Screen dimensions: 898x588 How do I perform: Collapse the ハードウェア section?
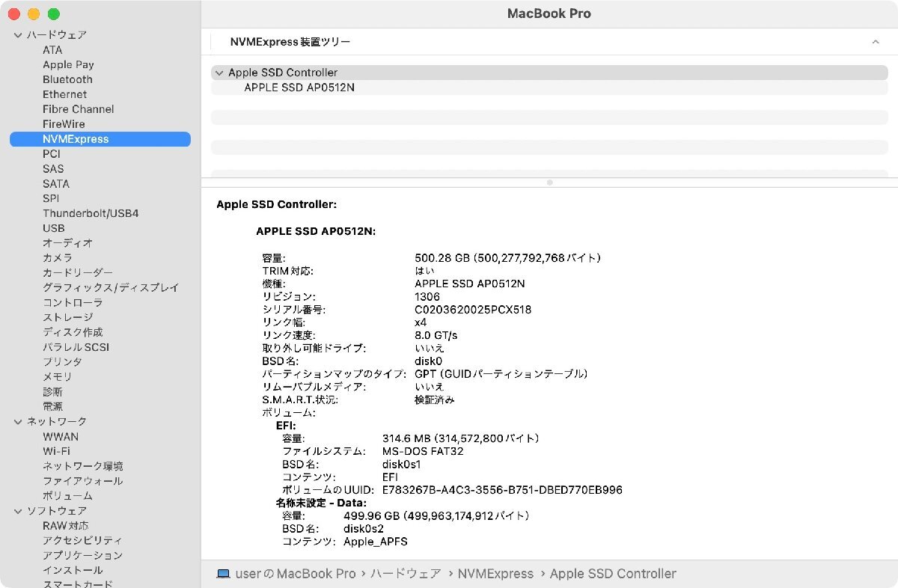(x=18, y=35)
